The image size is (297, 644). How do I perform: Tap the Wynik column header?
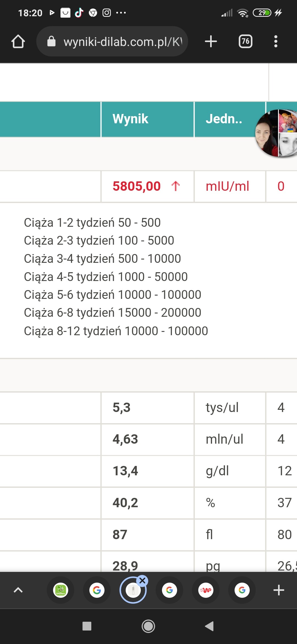(131, 119)
